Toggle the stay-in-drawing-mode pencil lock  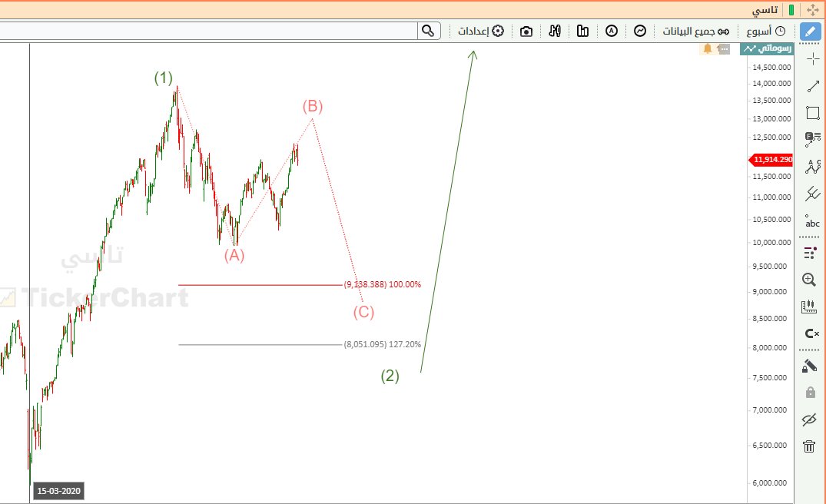click(x=809, y=366)
